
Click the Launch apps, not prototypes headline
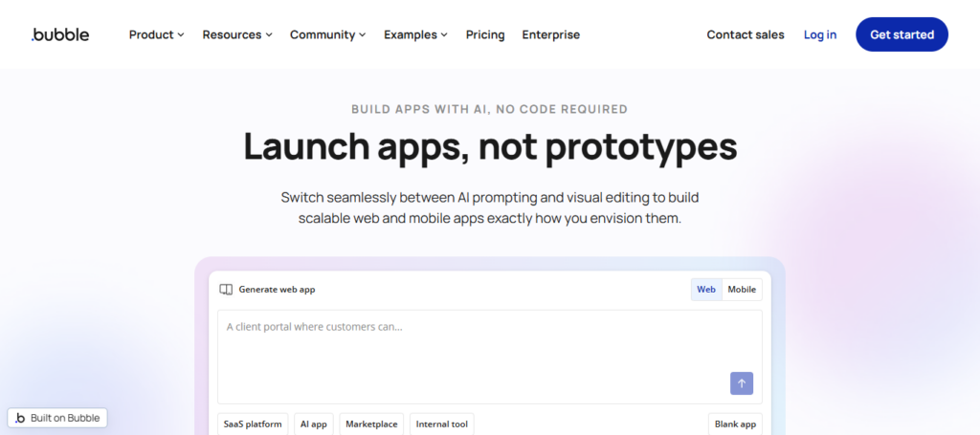pyautogui.click(x=490, y=146)
